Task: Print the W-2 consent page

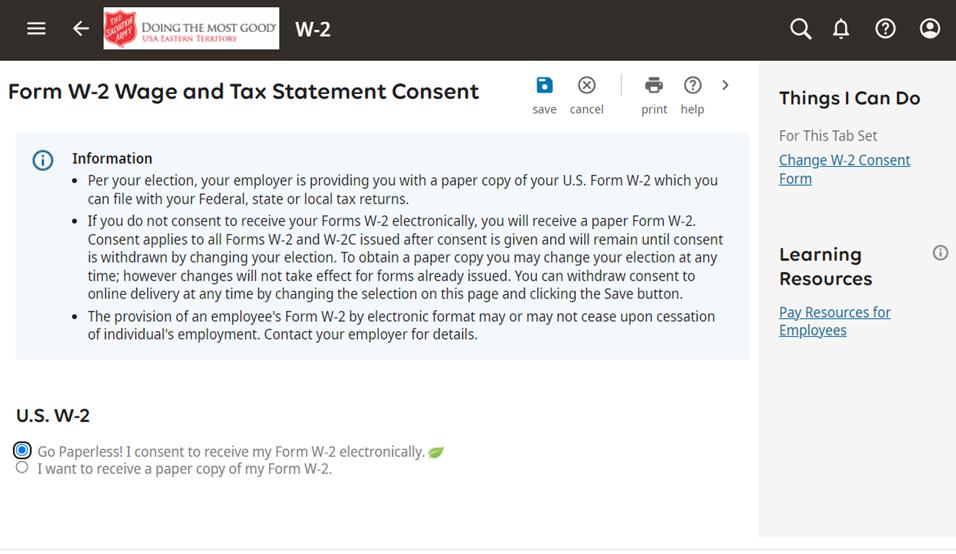Action: (x=654, y=94)
